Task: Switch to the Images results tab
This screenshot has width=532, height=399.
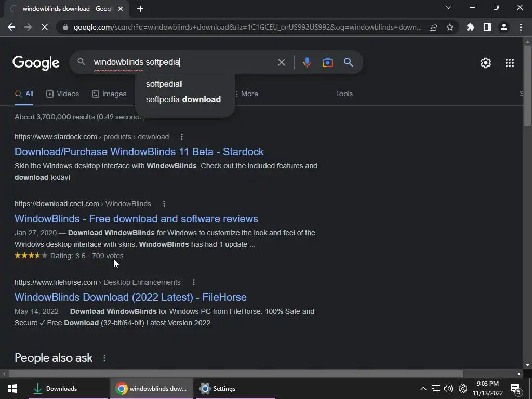Action: click(x=109, y=94)
